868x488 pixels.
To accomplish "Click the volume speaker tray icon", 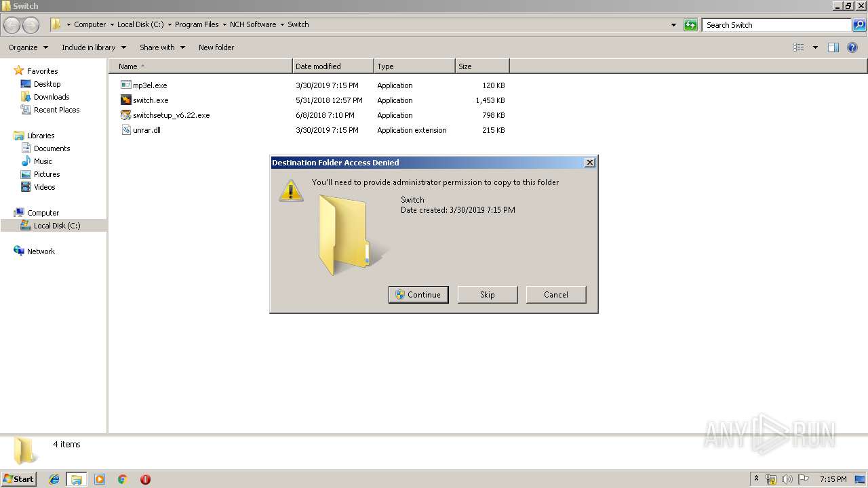I will [787, 479].
